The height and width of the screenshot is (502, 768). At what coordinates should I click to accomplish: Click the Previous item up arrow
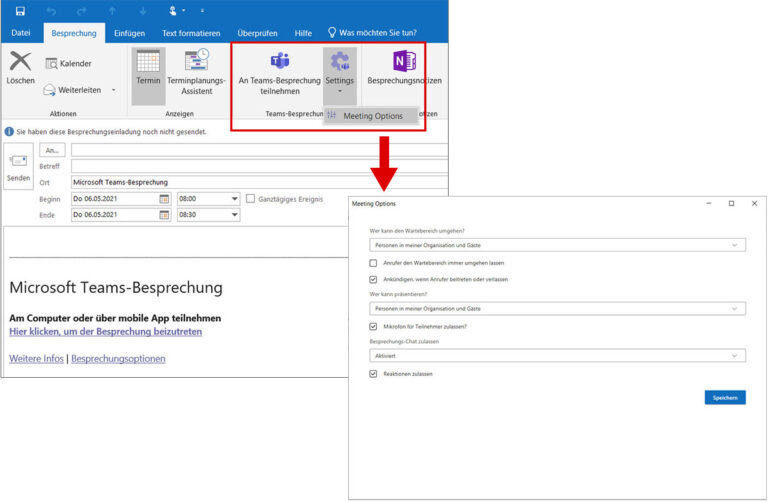[x=112, y=11]
